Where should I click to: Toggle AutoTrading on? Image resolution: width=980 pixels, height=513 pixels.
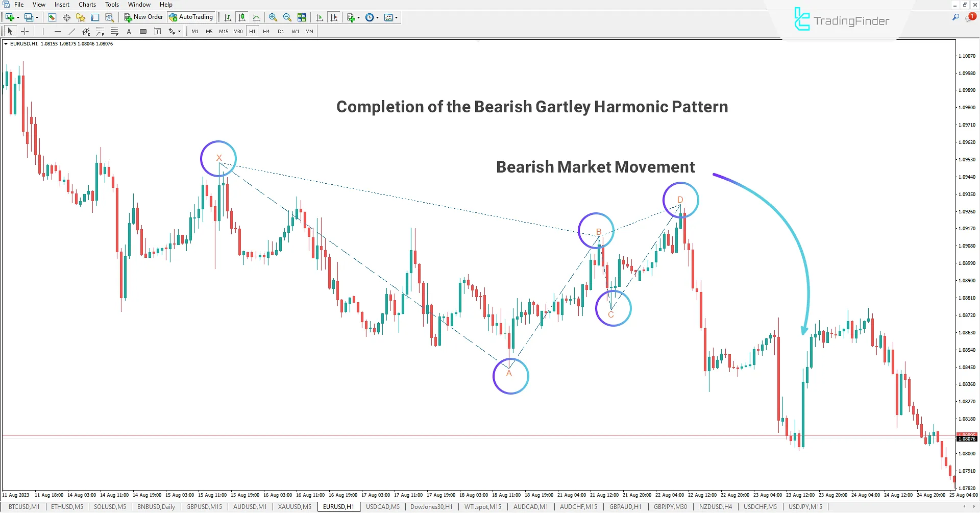tap(191, 17)
